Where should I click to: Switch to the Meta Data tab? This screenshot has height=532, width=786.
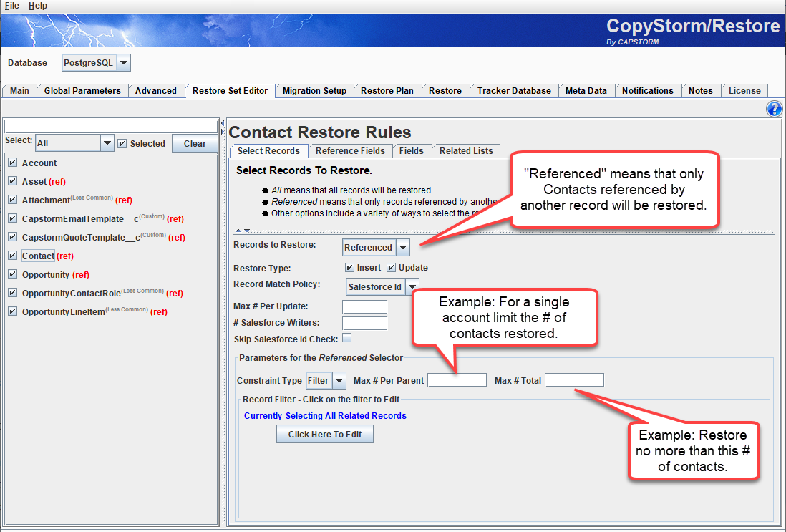[x=586, y=91]
